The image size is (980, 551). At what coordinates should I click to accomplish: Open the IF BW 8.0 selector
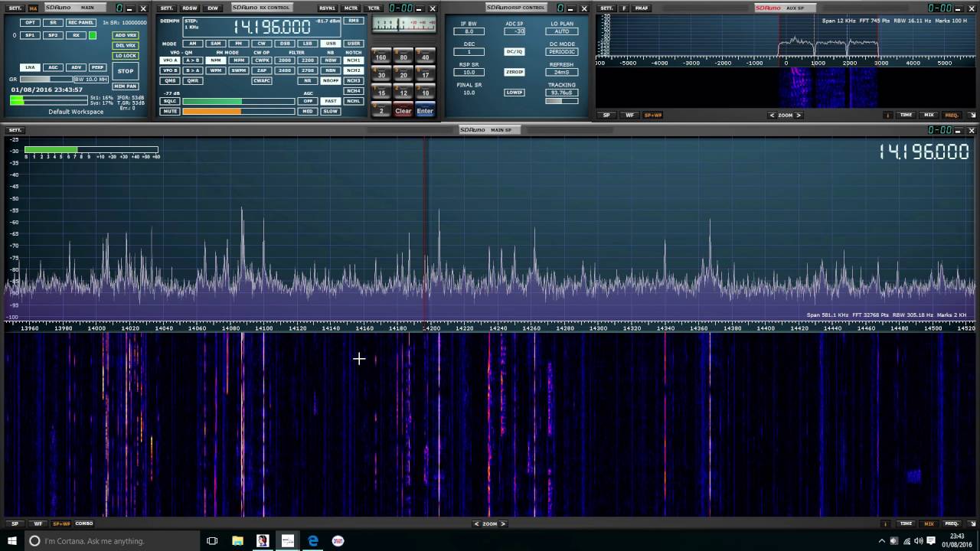469,31
